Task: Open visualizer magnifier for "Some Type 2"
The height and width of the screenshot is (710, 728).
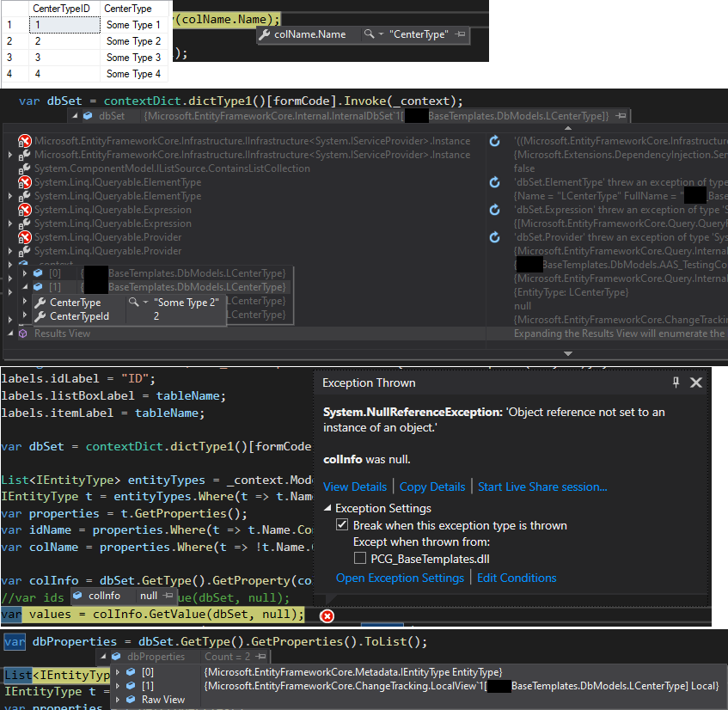Action: click(134, 303)
